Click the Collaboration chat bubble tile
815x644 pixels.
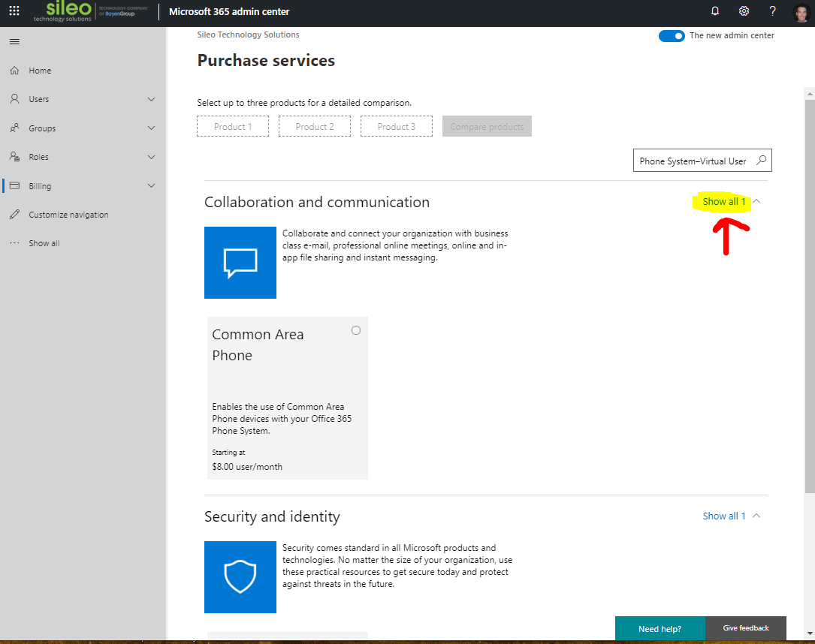(240, 262)
